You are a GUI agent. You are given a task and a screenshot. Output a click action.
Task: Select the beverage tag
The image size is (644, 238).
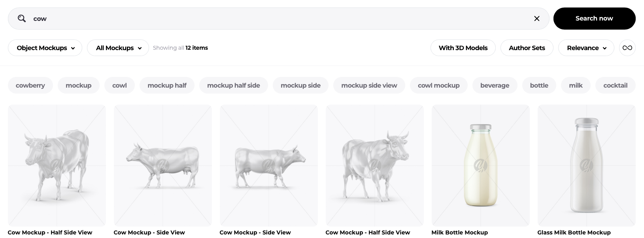pos(495,85)
